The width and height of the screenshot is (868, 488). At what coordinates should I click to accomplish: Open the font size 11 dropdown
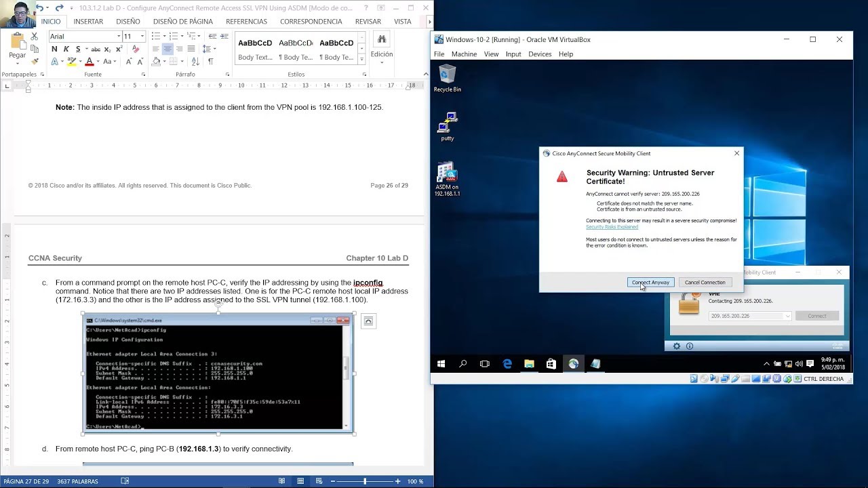tap(142, 36)
